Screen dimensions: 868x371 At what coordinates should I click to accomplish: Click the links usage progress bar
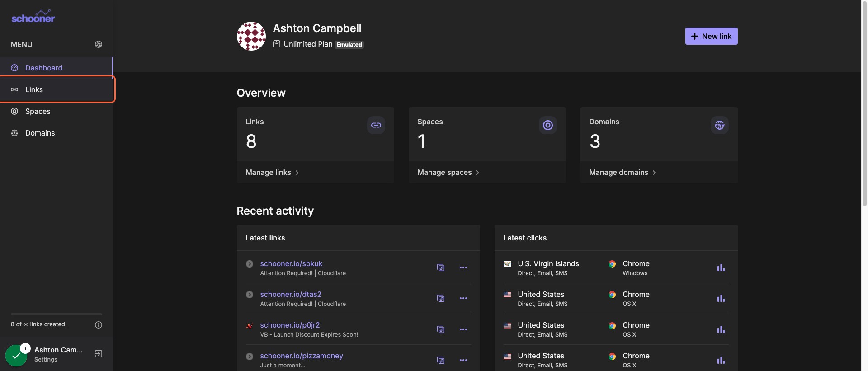pos(57,314)
